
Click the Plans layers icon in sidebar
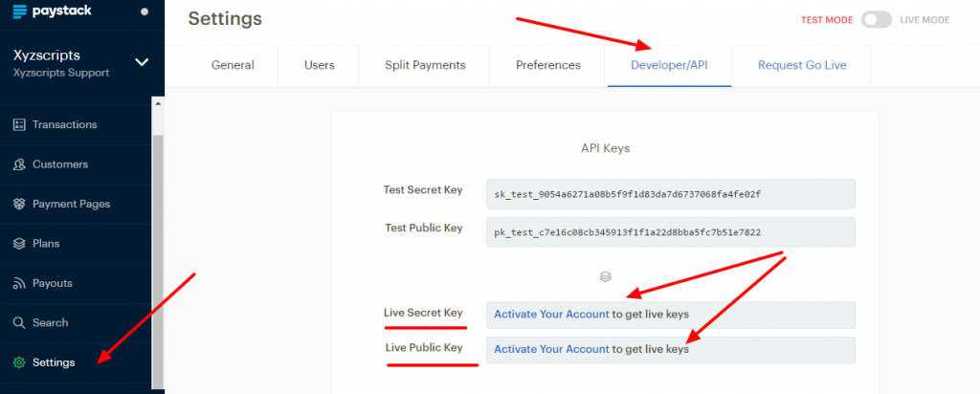tap(19, 244)
